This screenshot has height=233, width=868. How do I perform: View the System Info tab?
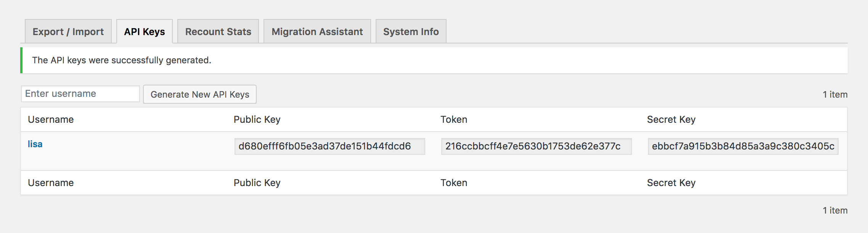point(411,31)
